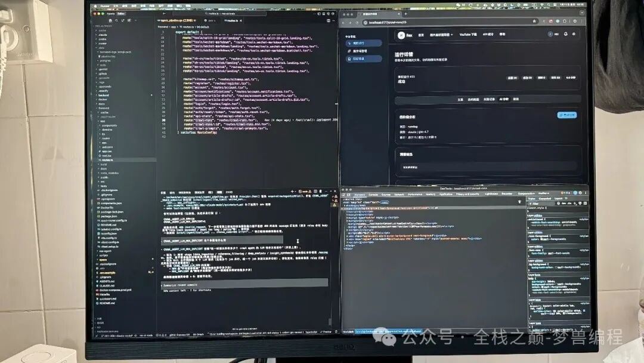
Task: Open the Cursor menu in macOS menu bar
Action: pos(105,6)
